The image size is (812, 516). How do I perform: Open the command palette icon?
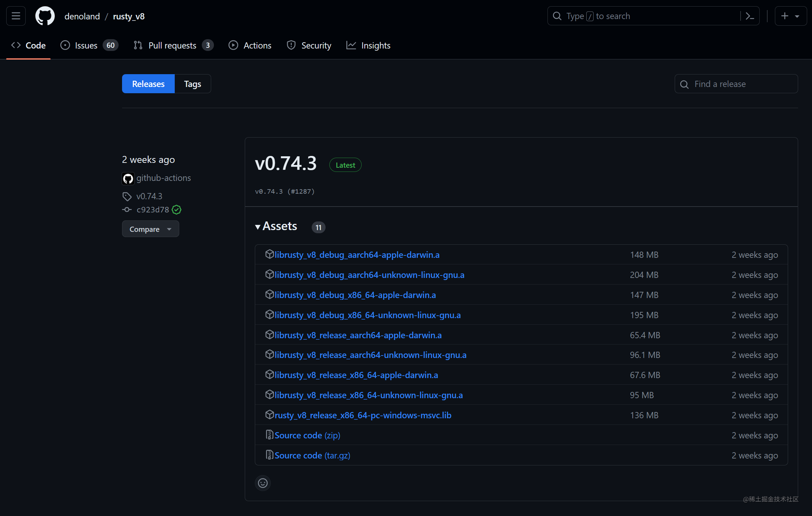(x=750, y=16)
